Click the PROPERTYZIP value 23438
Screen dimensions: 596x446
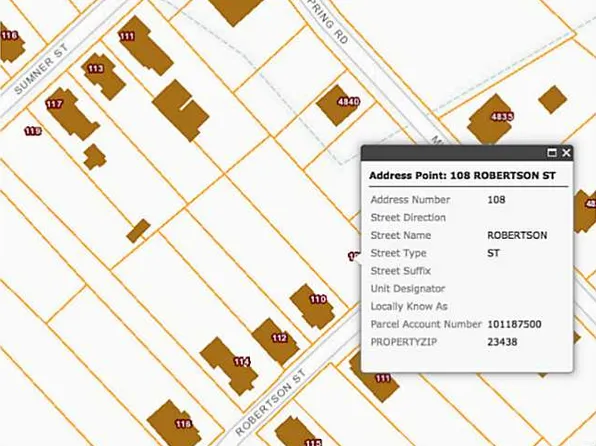[x=502, y=342]
